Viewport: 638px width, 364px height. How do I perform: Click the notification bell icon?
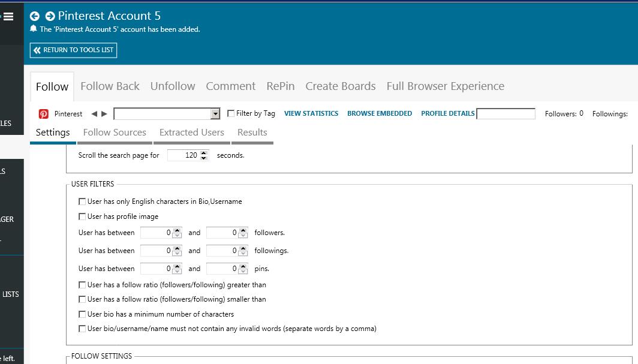click(34, 29)
